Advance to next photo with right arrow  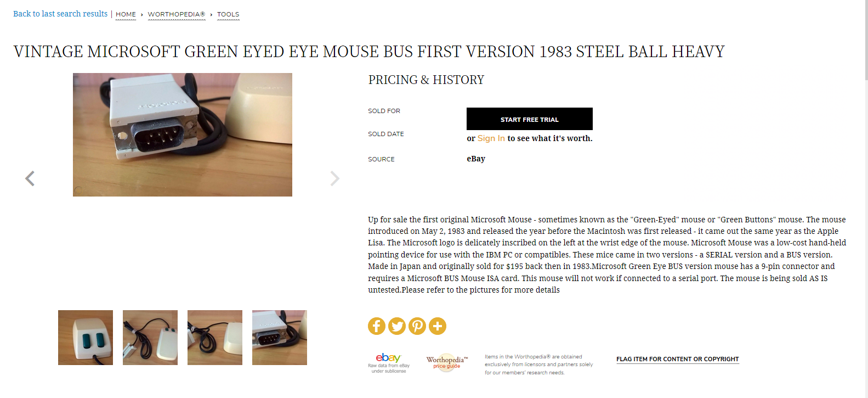tap(334, 178)
